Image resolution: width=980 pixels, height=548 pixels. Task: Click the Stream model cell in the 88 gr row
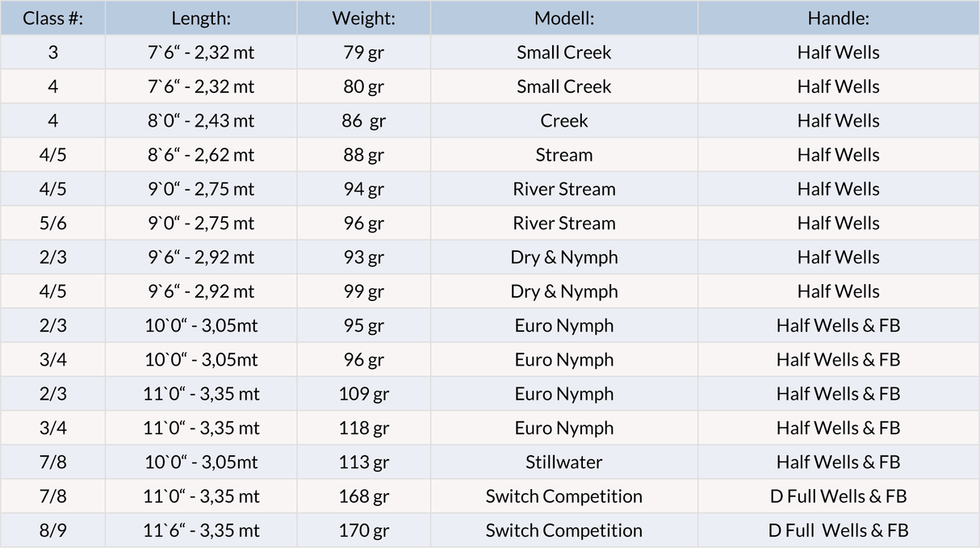click(564, 155)
